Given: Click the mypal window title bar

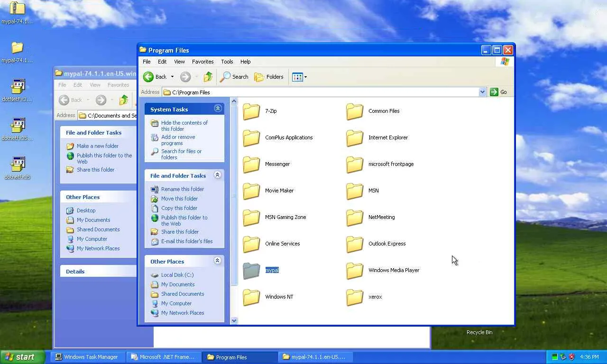Looking at the screenshot, I should 95,73.
